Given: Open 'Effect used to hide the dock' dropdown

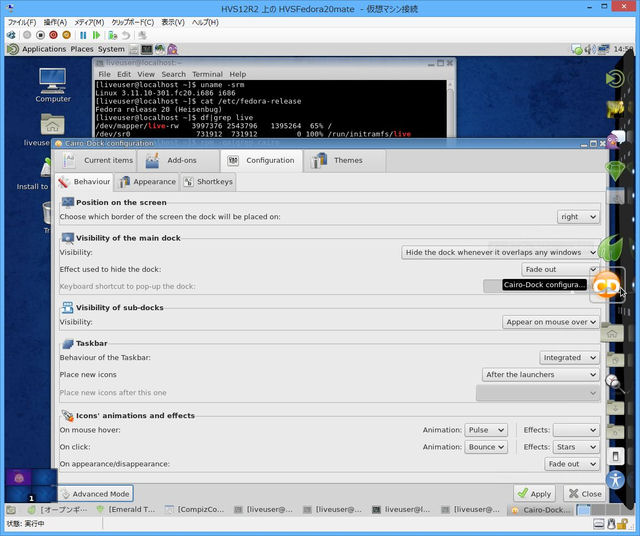Looking at the screenshot, I should 560,269.
